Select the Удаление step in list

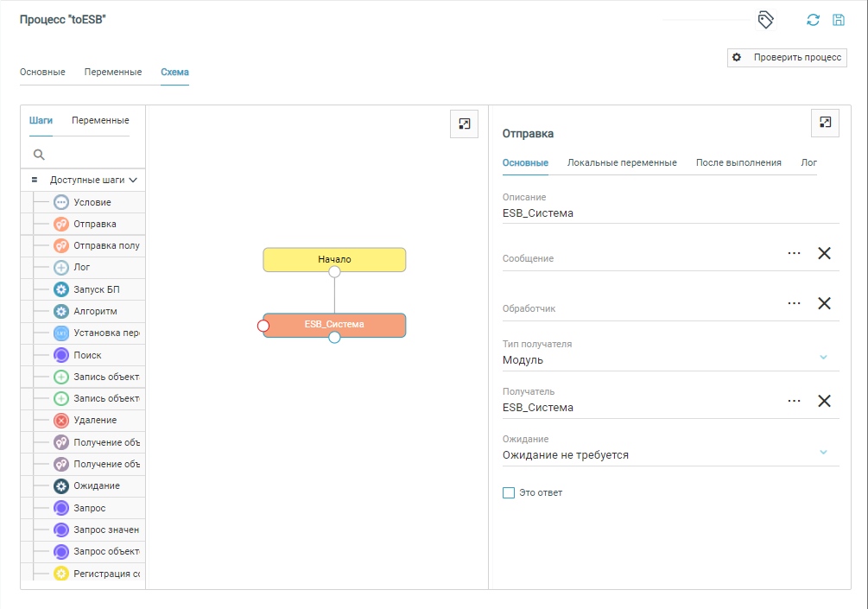point(94,420)
